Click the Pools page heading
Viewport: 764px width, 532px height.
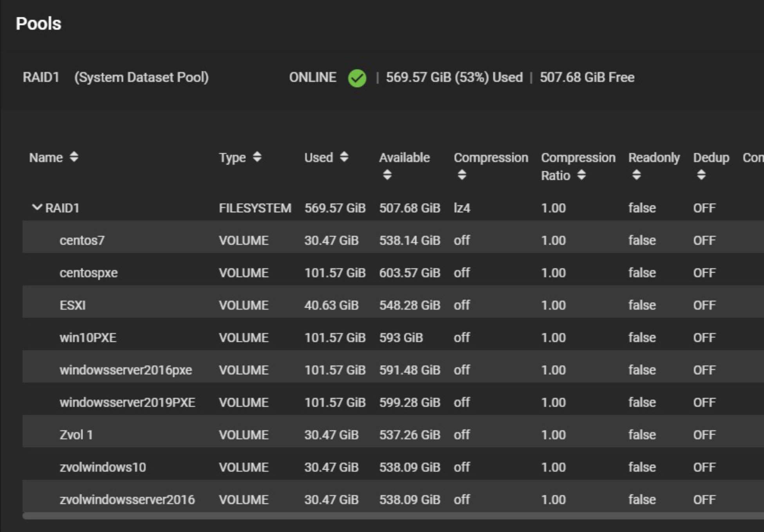38,23
